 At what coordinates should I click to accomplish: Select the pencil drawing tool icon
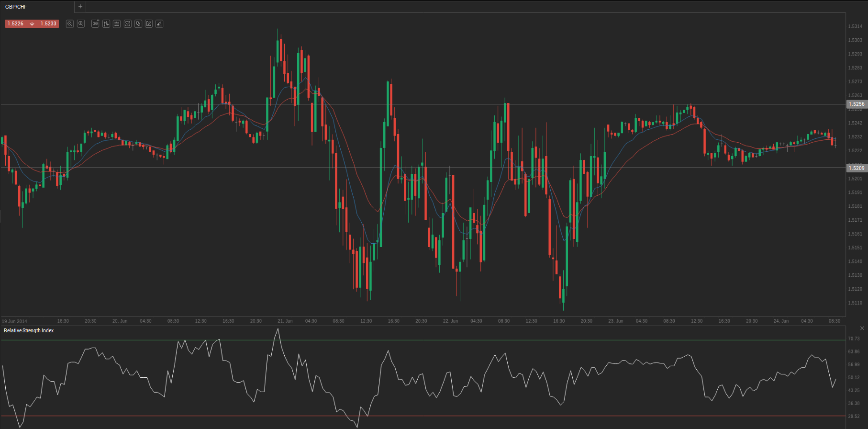tap(159, 24)
